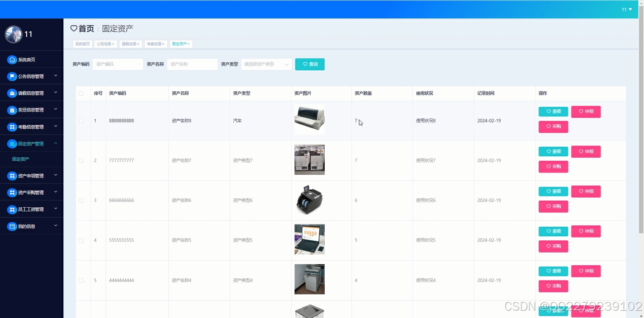Switch to the 公告信息 tab
This screenshot has height=318, width=644.
click(x=104, y=44)
